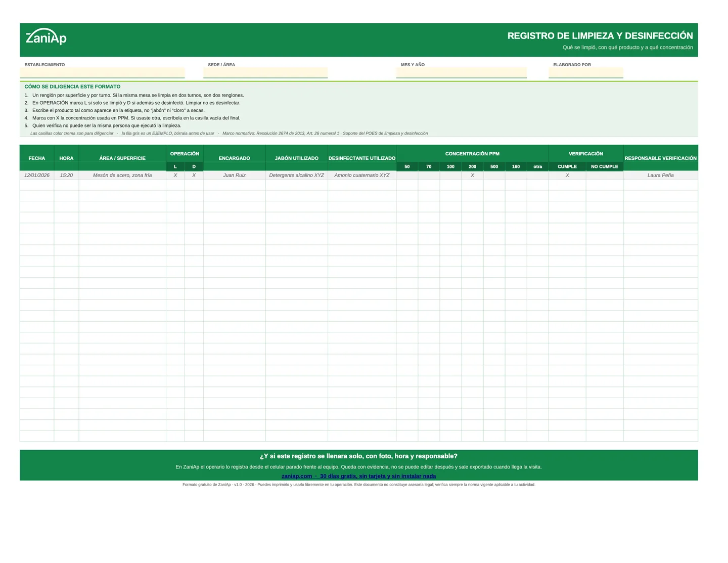The height and width of the screenshot is (563, 728).
Task: Select the cell Mesón de acero, zona fría
Action: coord(122,175)
